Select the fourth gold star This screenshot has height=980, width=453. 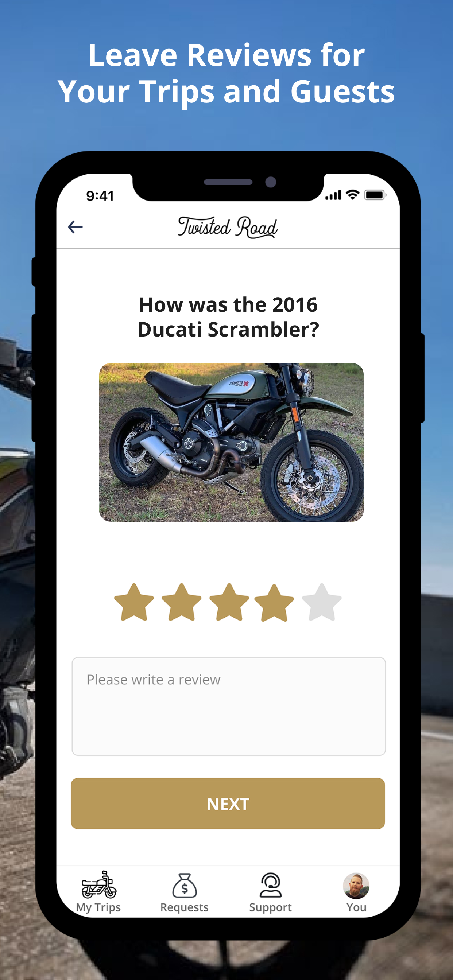pyautogui.click(x=274, y=603)
